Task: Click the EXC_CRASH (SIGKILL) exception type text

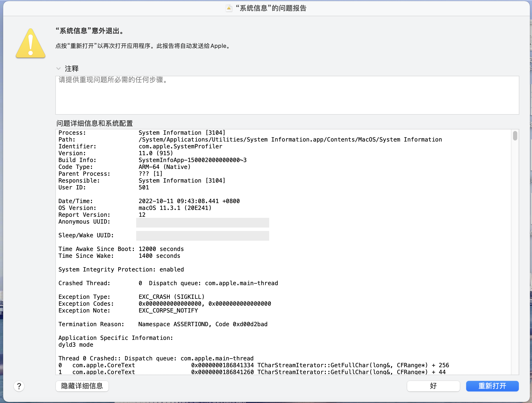Action: [171, 297]
